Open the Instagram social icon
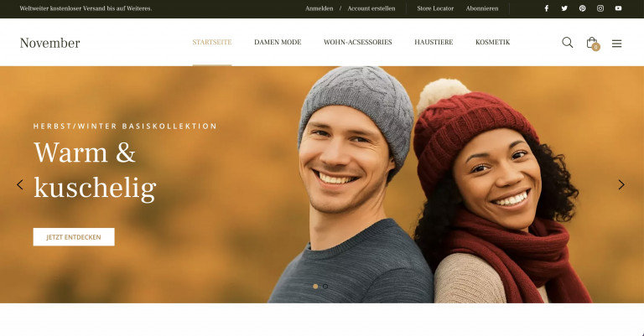This screenshot has height=336, width=644. click(x=600, y=8)
